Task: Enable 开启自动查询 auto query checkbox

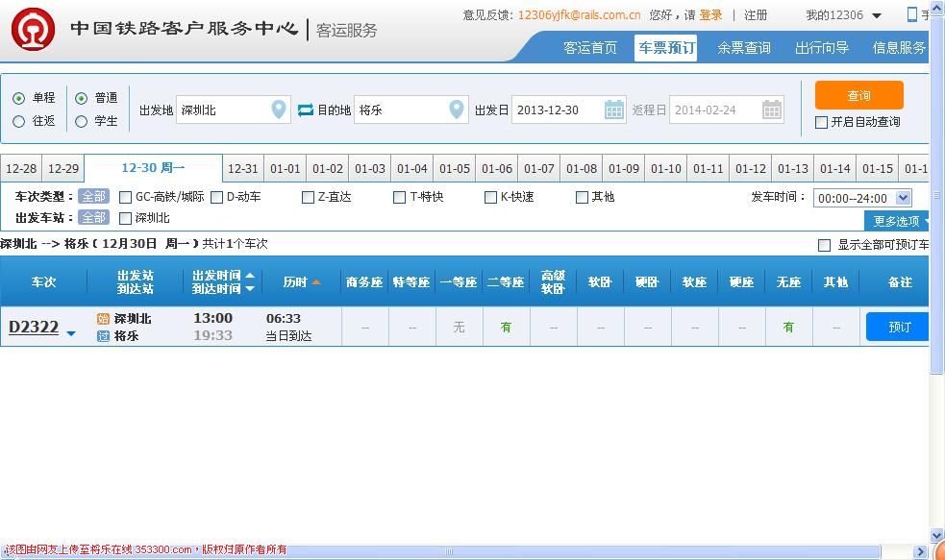Action: [x=821, y=122]
